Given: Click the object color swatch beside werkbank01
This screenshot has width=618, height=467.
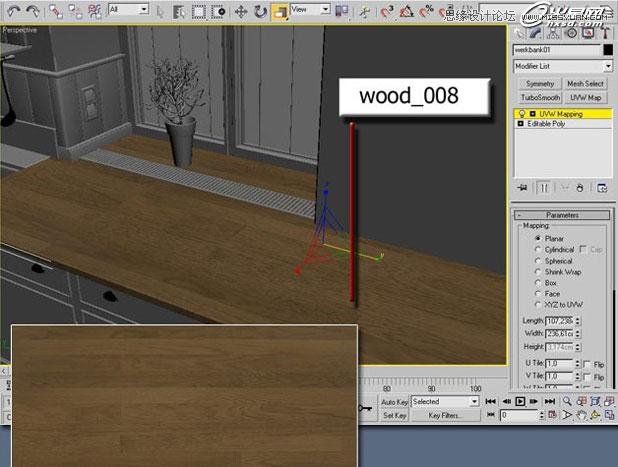Looking at the screenshot, I should (x=607, y=49).
